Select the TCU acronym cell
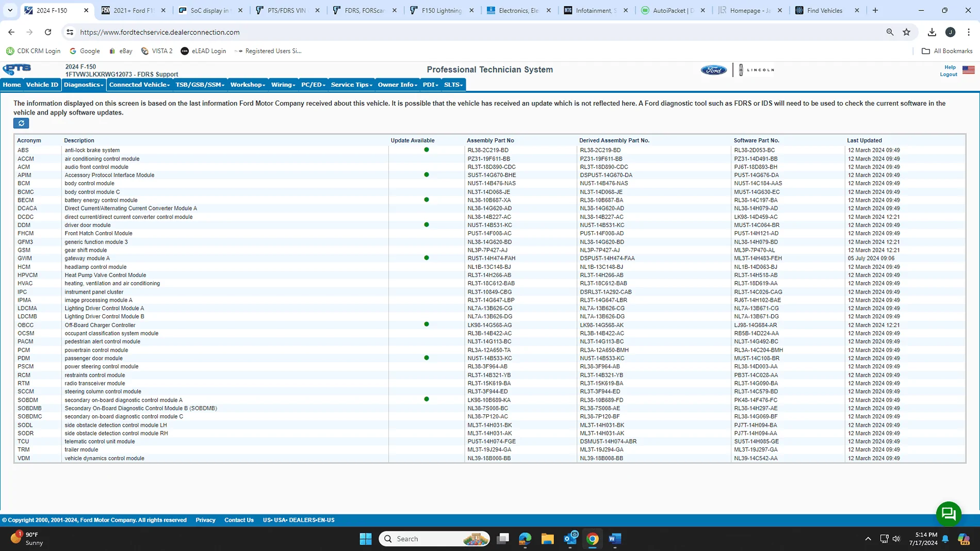Screen dimensions: 980x551 [23, 442]
